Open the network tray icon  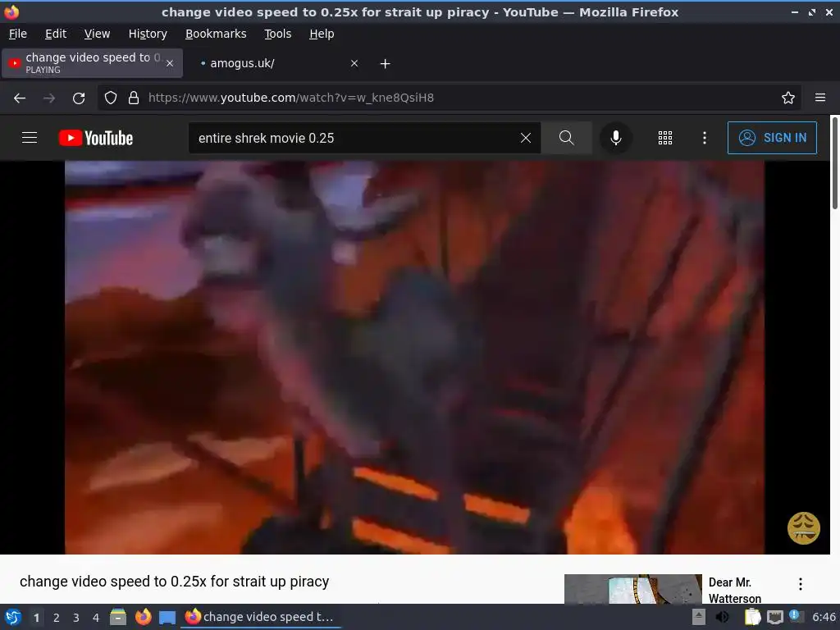tap(775, 617)
